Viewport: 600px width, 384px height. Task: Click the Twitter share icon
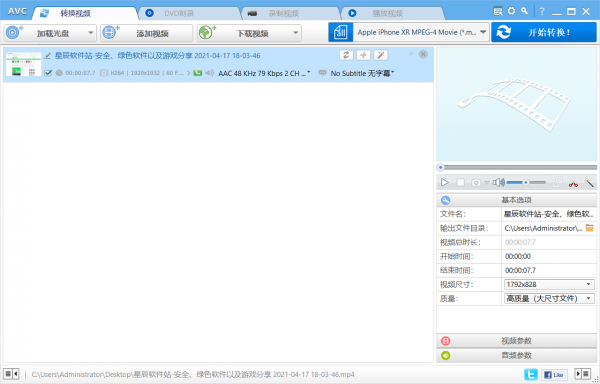tap(530, 374)
